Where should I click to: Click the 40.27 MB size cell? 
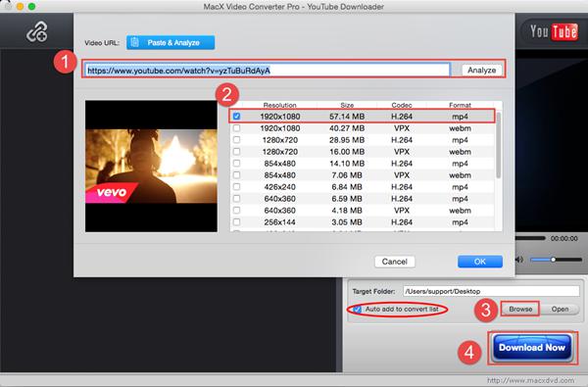[347, 128]
